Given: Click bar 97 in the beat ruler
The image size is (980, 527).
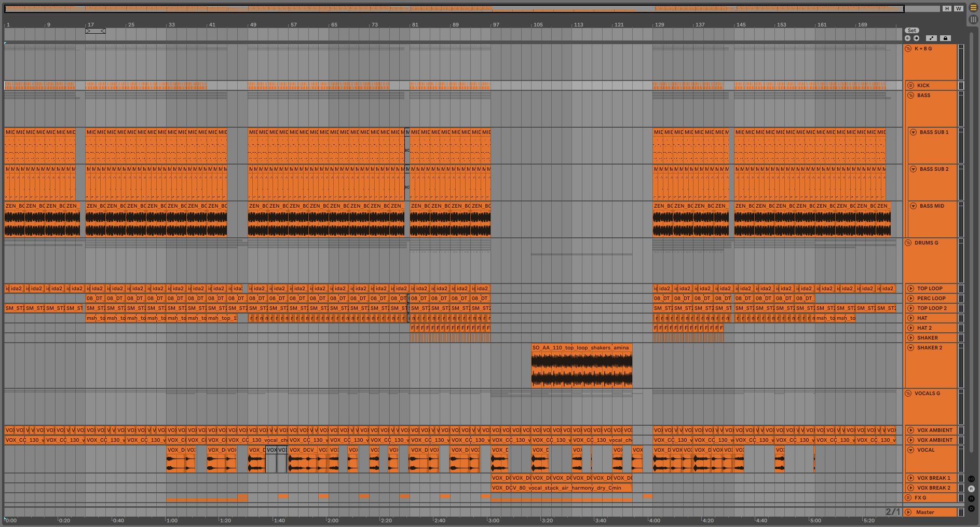Looking at the screenshot, I should click(x=495, y=25).
